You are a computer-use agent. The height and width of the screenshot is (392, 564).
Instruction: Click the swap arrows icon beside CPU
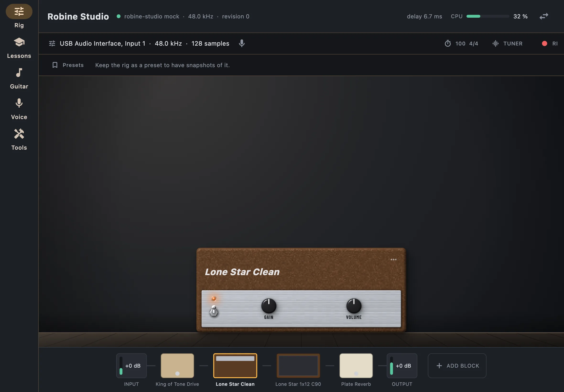544,16
